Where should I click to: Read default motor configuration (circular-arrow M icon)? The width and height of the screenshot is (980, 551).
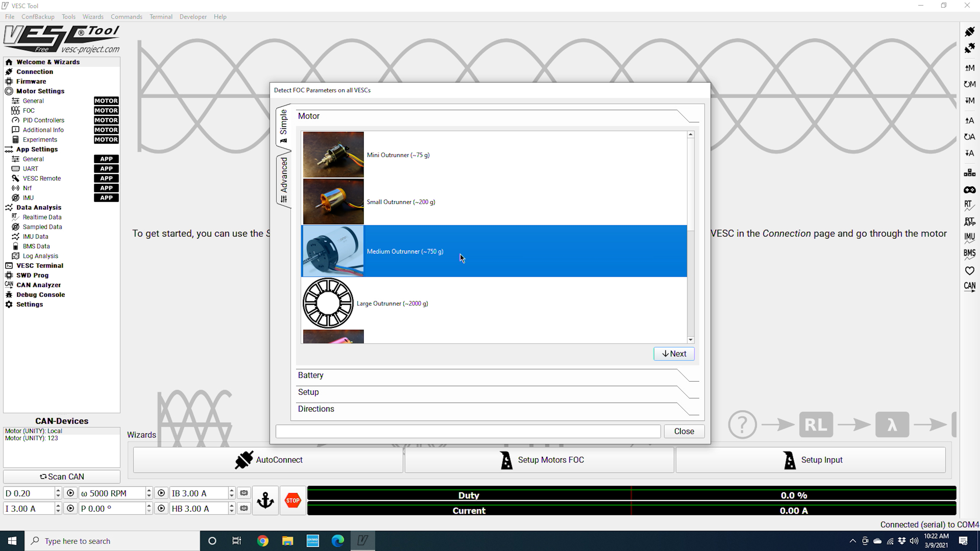(969, 84)
